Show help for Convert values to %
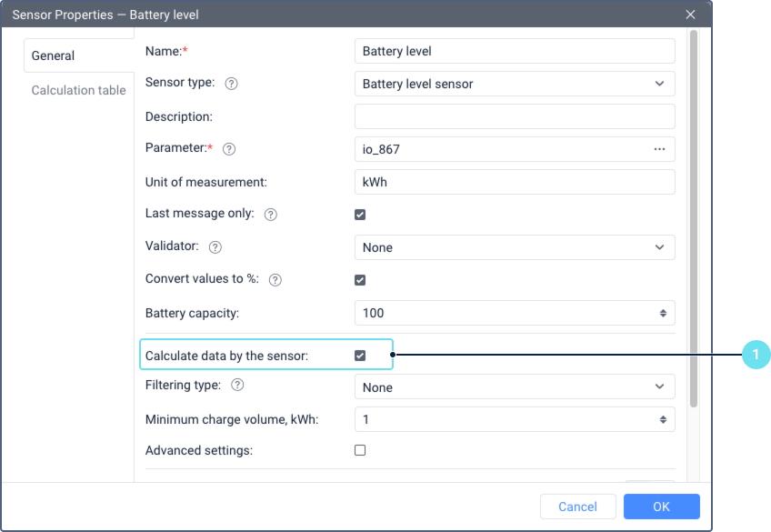The height and width of the screenshot is (532, 771). [275, 280]
